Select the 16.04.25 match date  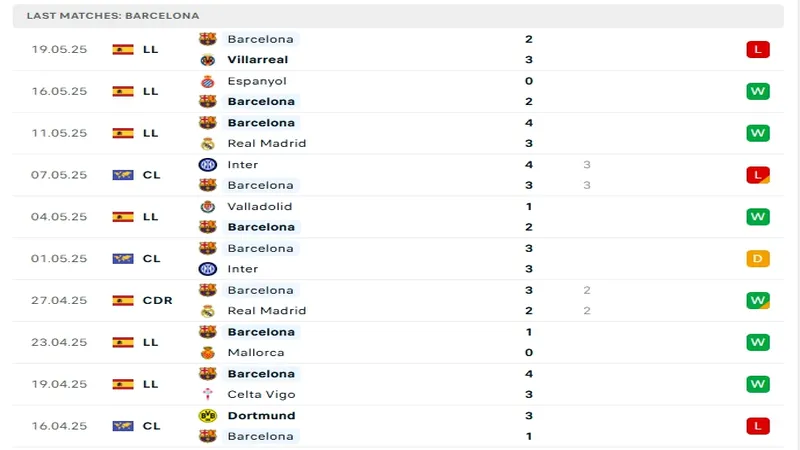(59, 426)
